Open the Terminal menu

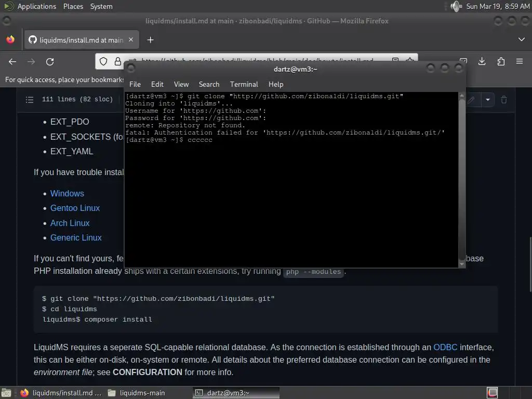pos(244,84)
